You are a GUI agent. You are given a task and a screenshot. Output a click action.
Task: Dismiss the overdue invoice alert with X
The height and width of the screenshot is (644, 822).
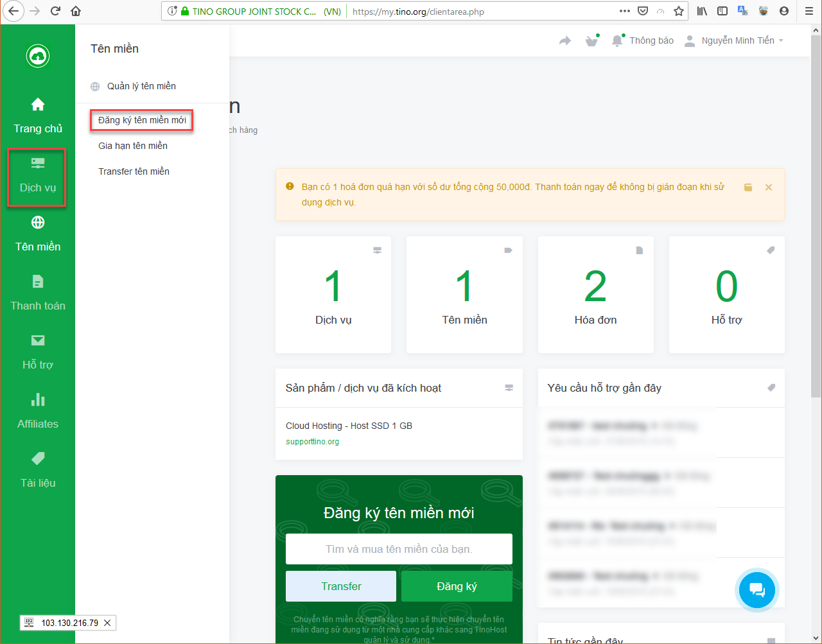(x=769, y=187)
